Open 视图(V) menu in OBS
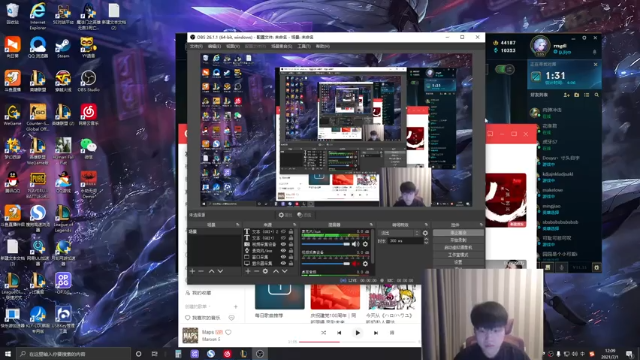Viewport: 640px width, 360px height. [233, 46]
